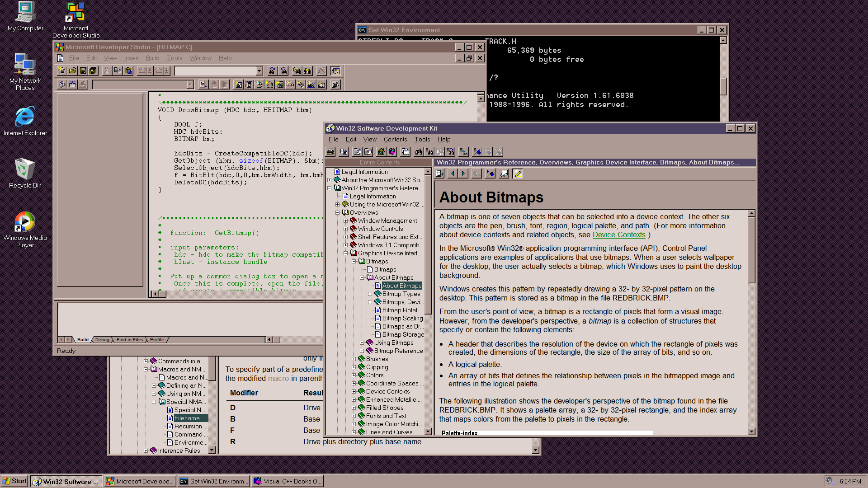Click the Start button on taskbar

coord(14,481)
